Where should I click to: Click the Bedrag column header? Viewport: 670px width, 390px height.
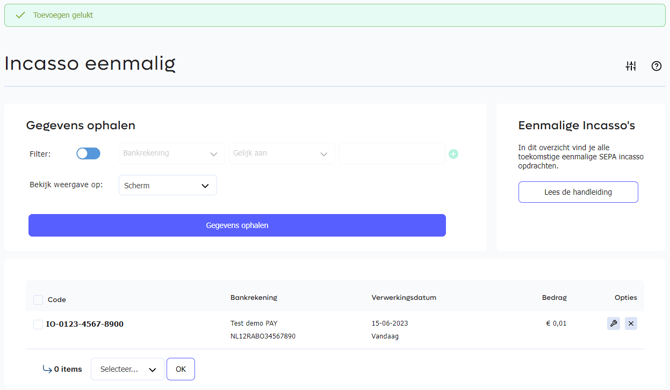point(554,297)
